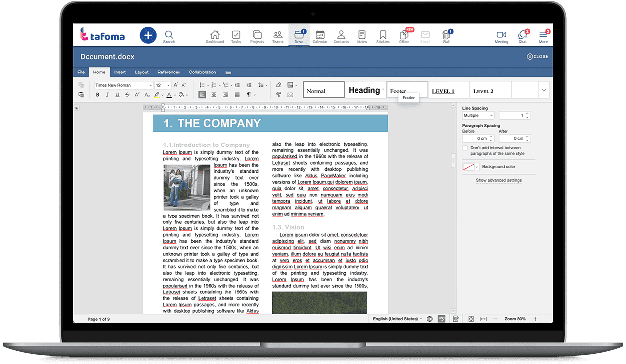This screenshot has height=364, width=626.
Task: Click the Fit to width icon
Action: tap(483, 319)
